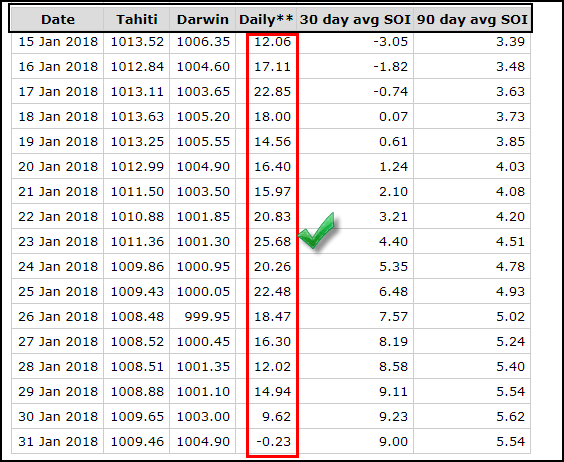Click 30 day avg value -3.05

[391, 42]
